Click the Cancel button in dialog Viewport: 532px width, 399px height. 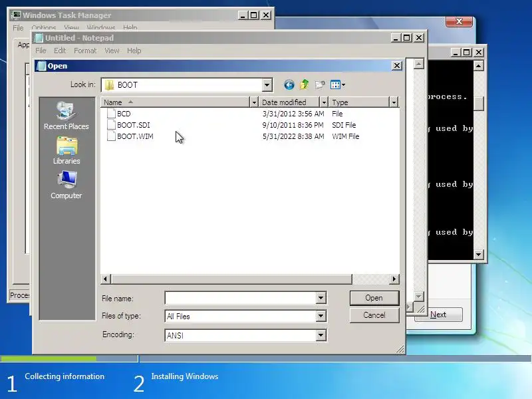point(374,315)
